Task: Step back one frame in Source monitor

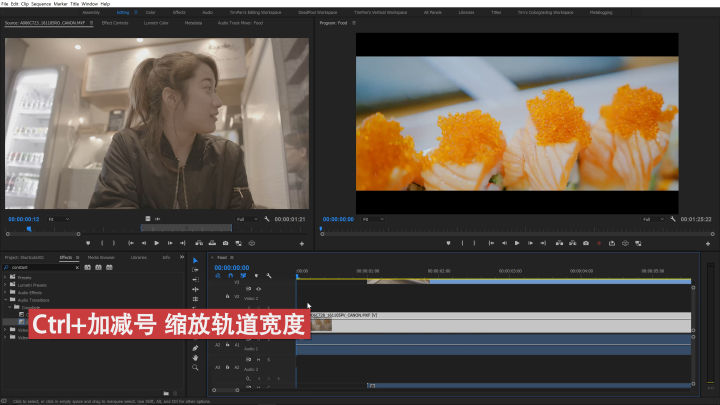Action: pyautogui.click(x=144, y=243)
